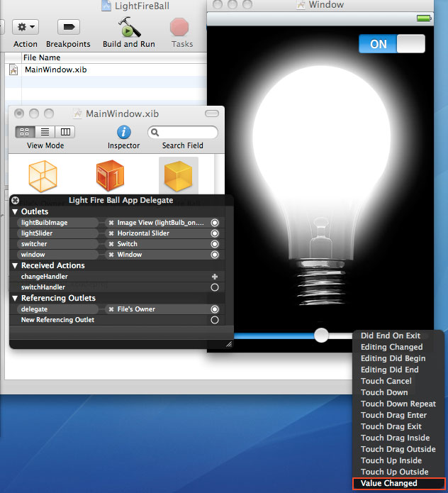Screen dimensions: 448x493
Task: Click the delegate referencing outlet circle
Action: tap(215, 309)
